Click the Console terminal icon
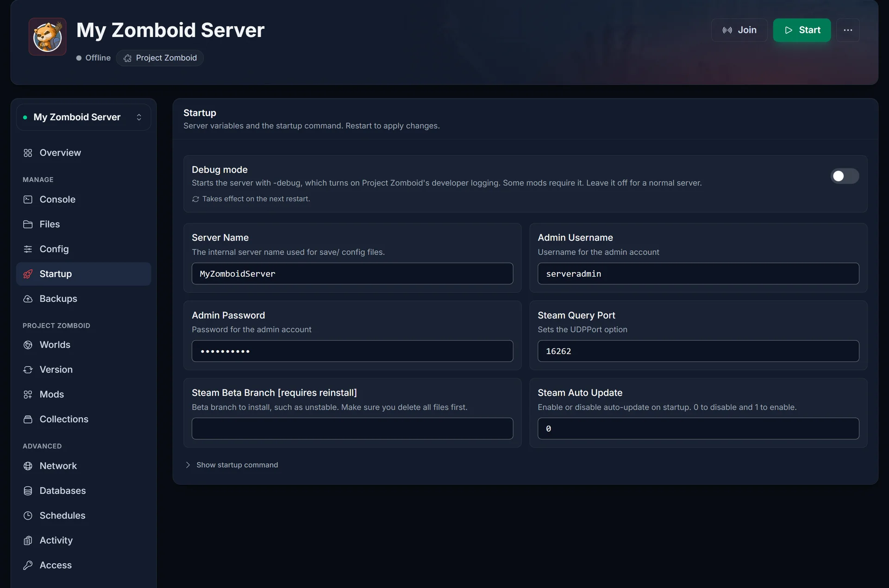This screenshot has width=889, height=588. pos(28,199)
